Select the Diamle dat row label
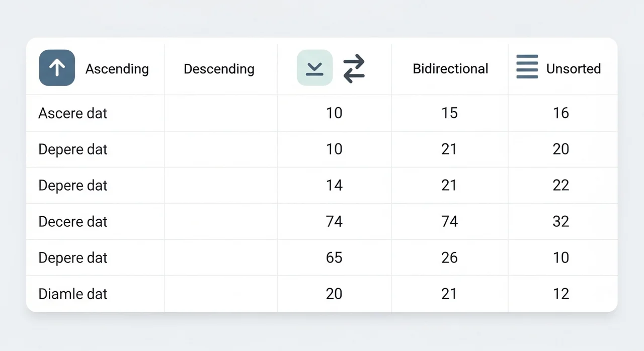Image resolution: width=644 pixels, height=351 pixels. coord(73,294)
